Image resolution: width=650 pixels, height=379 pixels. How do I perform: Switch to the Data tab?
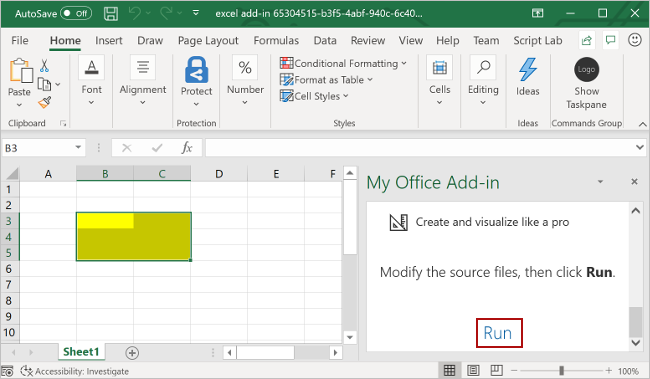click(325, 40)
